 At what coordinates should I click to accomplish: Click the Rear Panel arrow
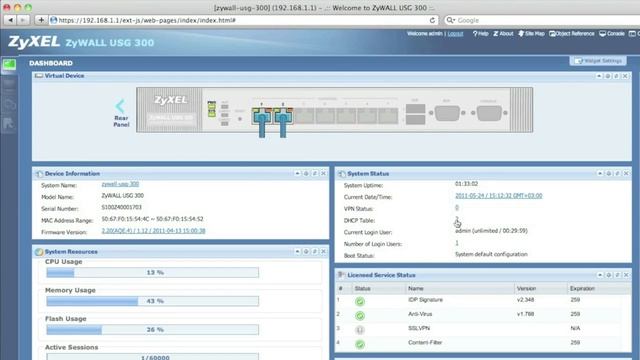[121, 107]
